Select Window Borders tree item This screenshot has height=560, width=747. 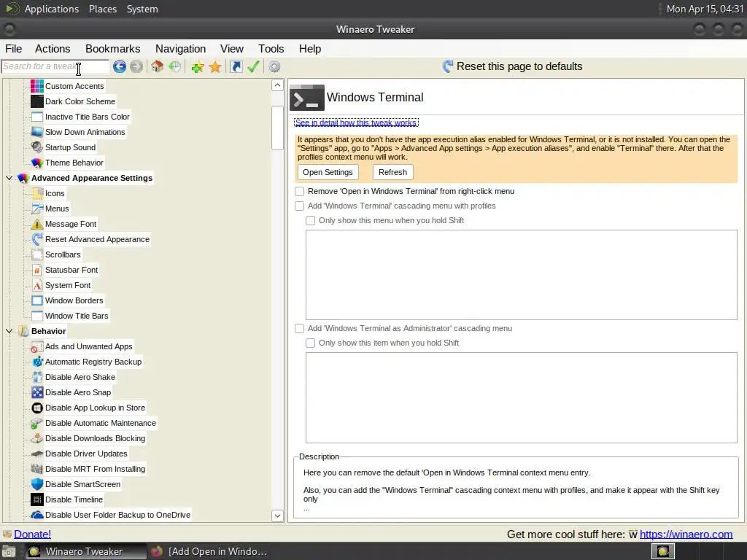(x=74, y=300)
